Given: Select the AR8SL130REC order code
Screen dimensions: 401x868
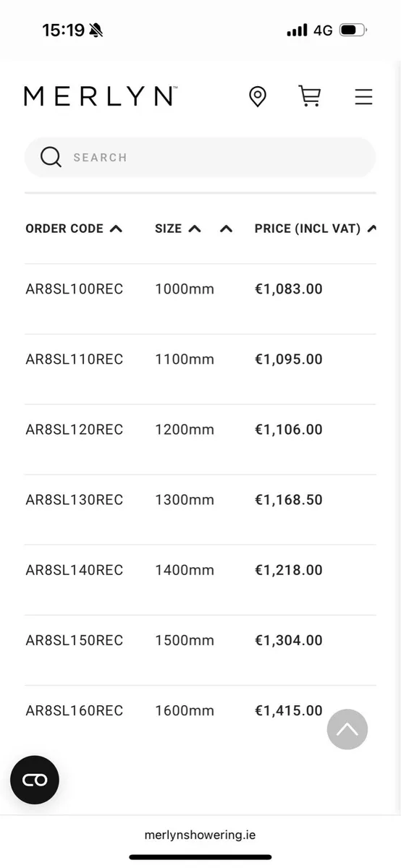Looking at the screenshot, I should (75, 500).
